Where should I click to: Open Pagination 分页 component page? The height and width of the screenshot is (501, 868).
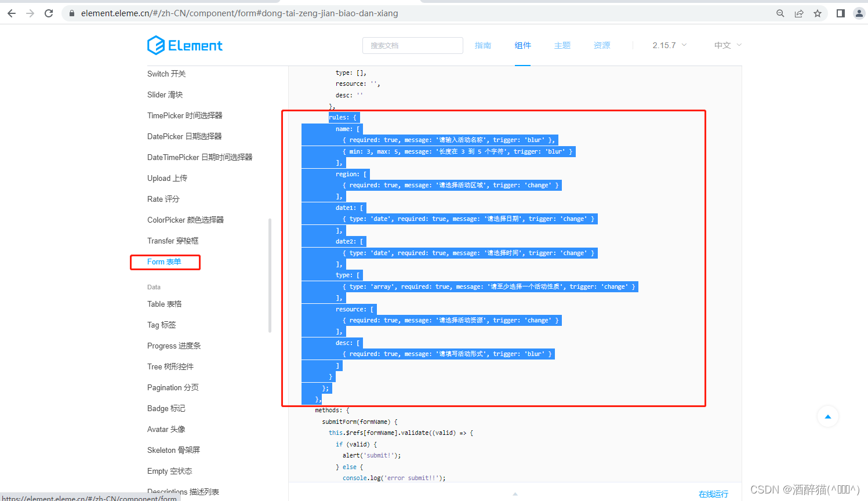173,387
